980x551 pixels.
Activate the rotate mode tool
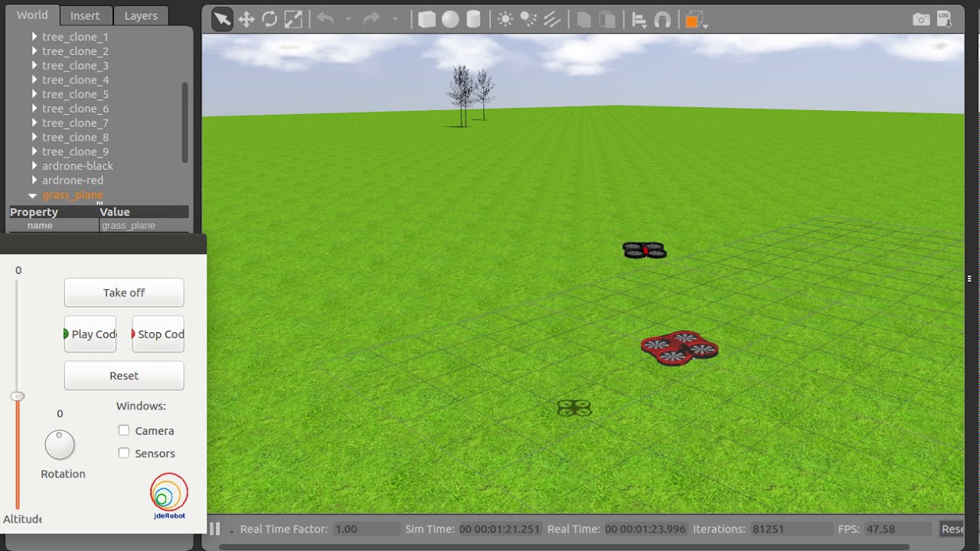click(269, 20)
